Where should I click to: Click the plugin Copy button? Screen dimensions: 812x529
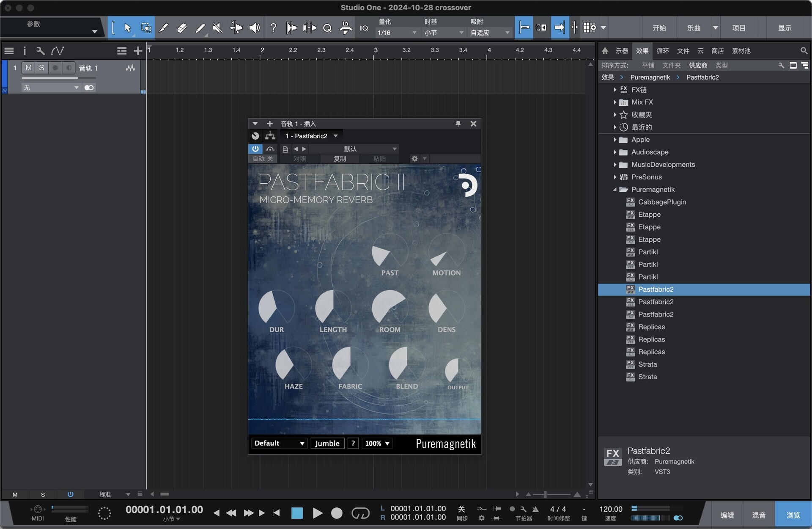340,159
